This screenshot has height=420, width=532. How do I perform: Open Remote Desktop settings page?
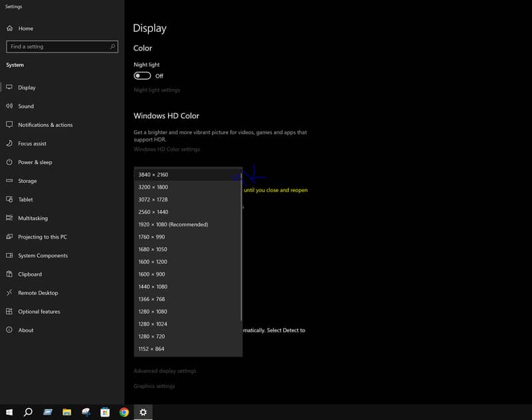pyautogui.click(x=62, y=292)
